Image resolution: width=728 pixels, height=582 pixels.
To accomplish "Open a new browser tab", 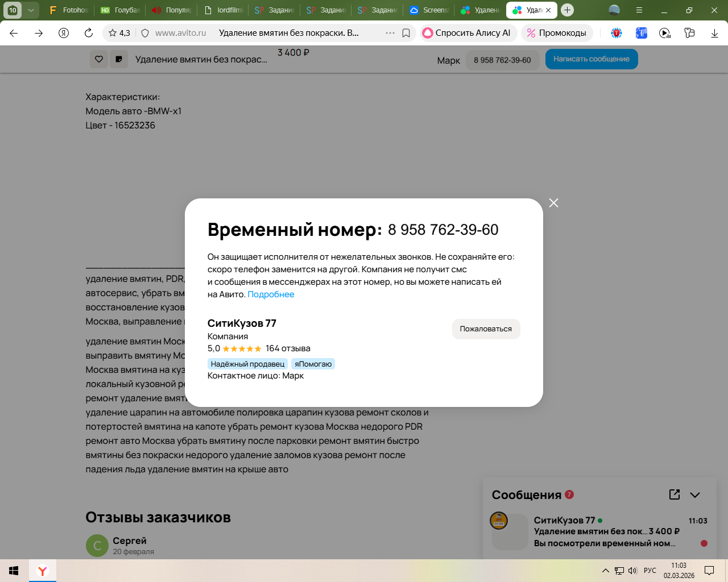I will (x=567, y=10).
